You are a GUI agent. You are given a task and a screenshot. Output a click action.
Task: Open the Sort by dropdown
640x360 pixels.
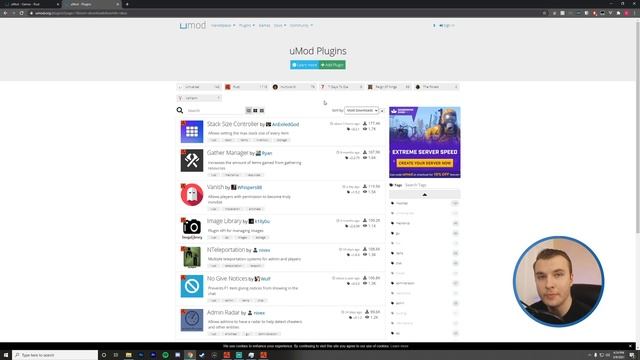tap(361, 111)
